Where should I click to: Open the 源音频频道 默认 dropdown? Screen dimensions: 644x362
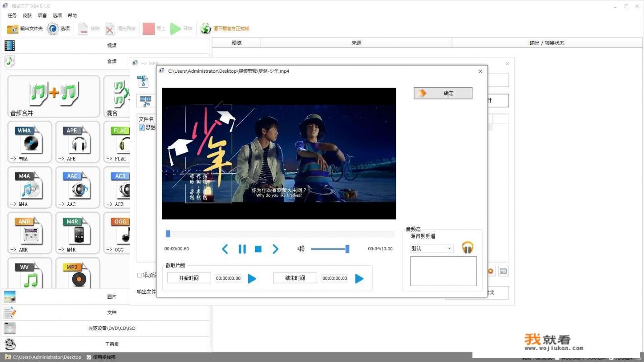[432, 249]
